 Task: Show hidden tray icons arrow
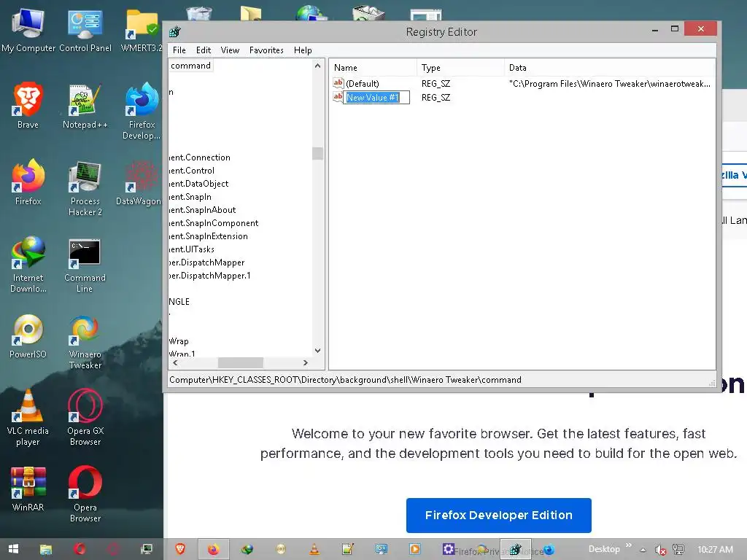tap(643, 550)
